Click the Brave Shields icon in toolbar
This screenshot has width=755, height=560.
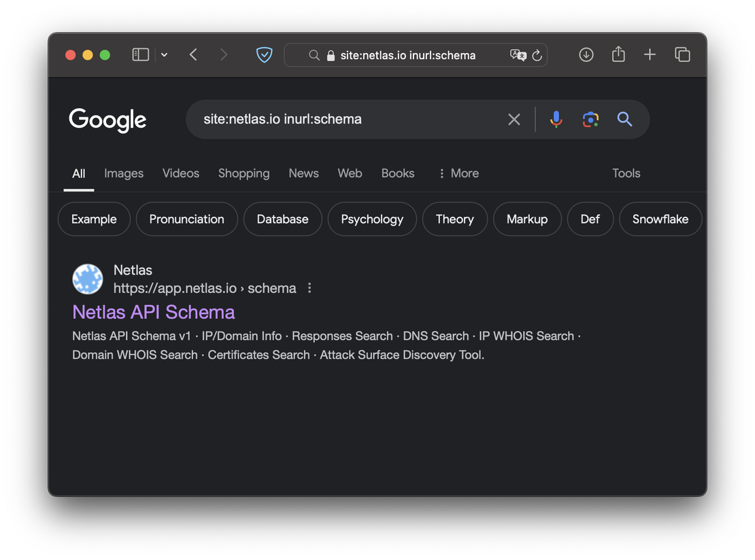pyautogui.click(x=264, y=54)
